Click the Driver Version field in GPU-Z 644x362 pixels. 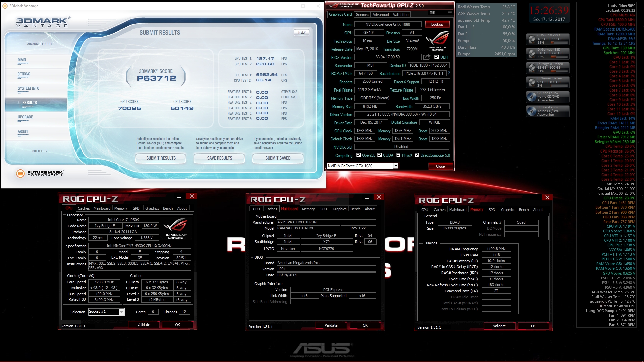[402, 114]
